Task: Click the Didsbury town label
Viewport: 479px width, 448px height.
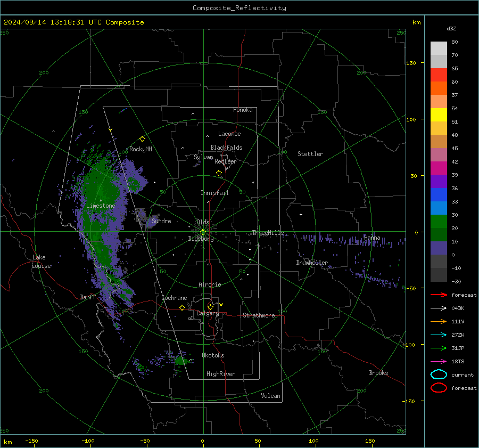Action: point(201,239)
